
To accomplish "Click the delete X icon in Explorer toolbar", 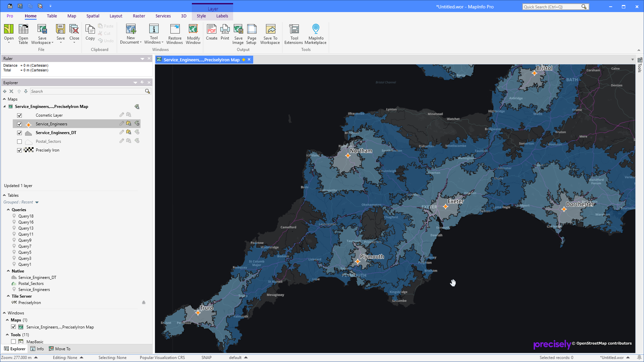I will tap(11, 91).
